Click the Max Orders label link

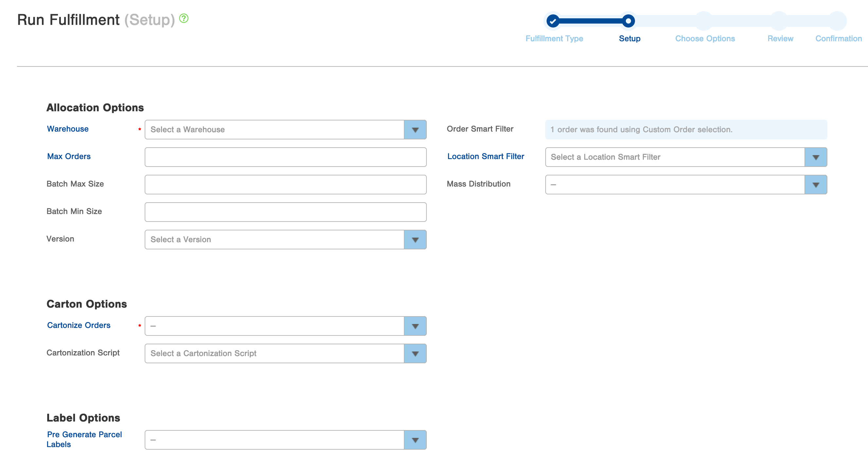69,156
